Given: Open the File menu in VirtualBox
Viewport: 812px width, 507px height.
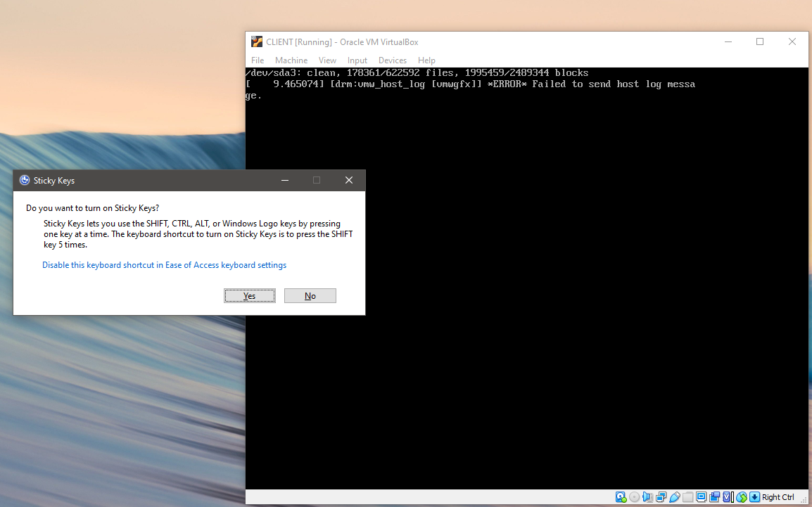Looking at the screenshot, I should click(x=258, y=60).
